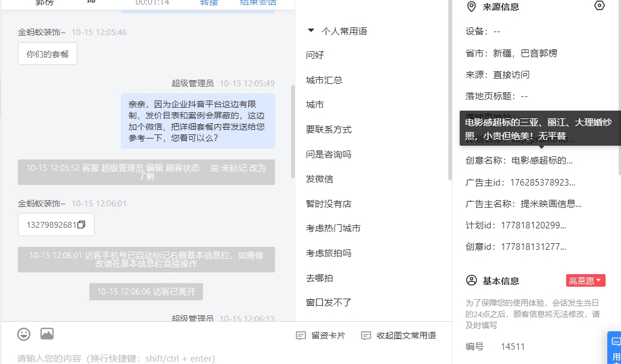Click the 收起图文常用语 icon
The width and height of the screenshot is (621, 364).
point(366,336)
